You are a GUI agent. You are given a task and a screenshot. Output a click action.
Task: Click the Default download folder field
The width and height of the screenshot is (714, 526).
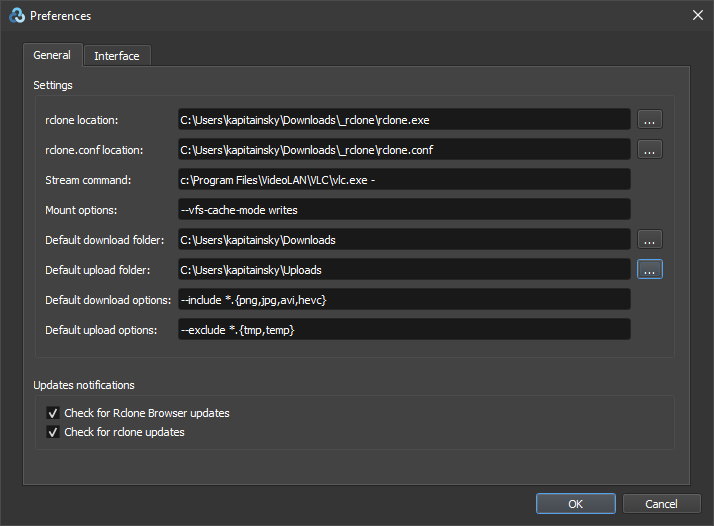tap(404, 240)
